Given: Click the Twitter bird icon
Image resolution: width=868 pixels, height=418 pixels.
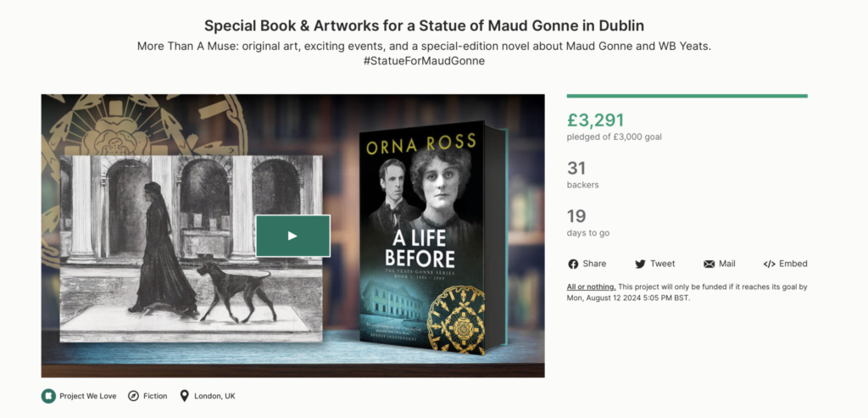Looking at the screenshot, I should 640,264.
